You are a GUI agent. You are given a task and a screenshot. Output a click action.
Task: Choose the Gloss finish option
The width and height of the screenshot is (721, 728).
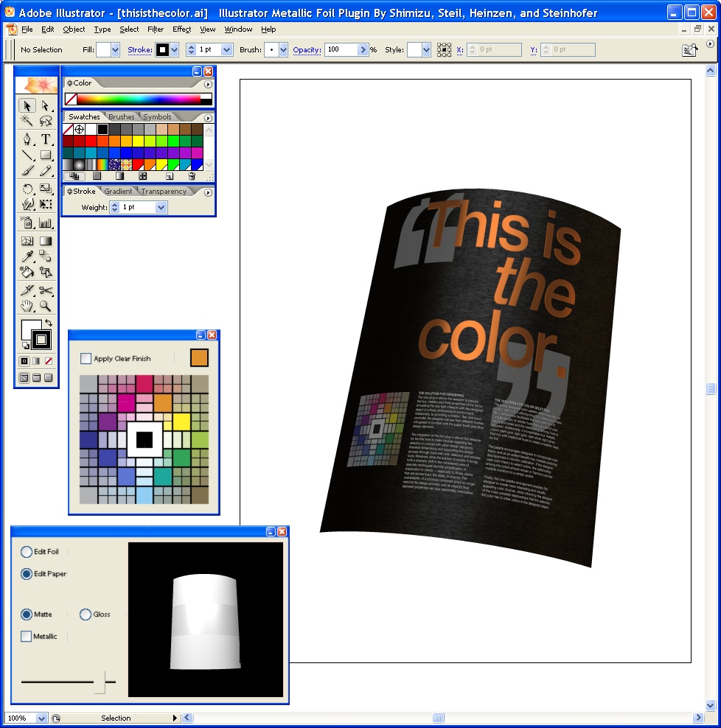click(x=86, y=615)
